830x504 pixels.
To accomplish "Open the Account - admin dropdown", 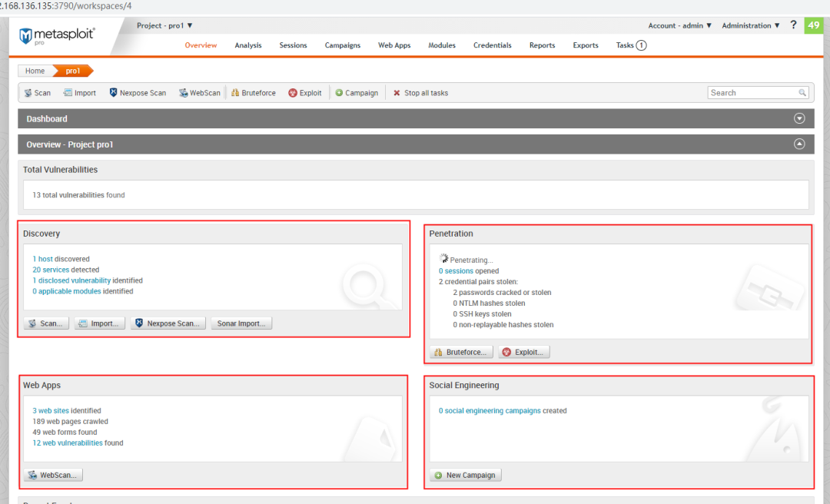I will click(679, 25).
